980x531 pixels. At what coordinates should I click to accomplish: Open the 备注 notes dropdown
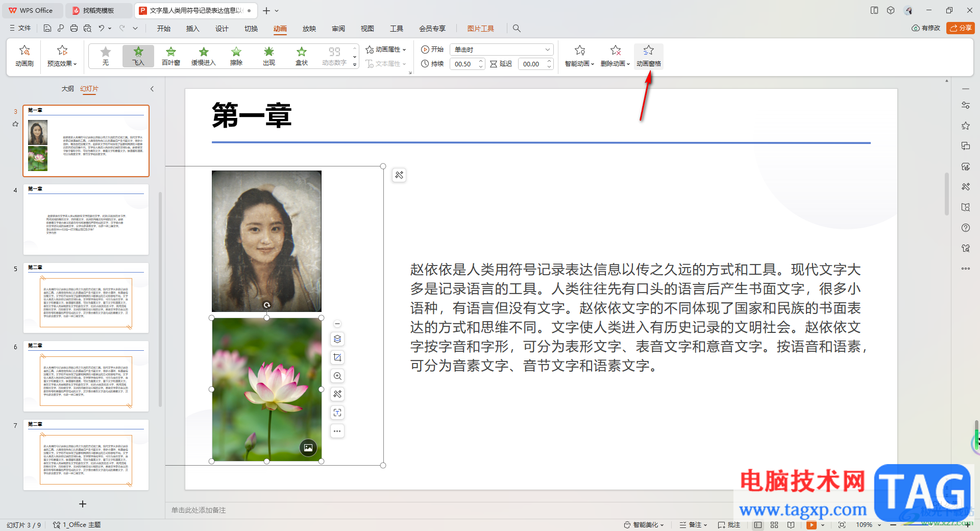pyautogui.click(x=694, y=525)
